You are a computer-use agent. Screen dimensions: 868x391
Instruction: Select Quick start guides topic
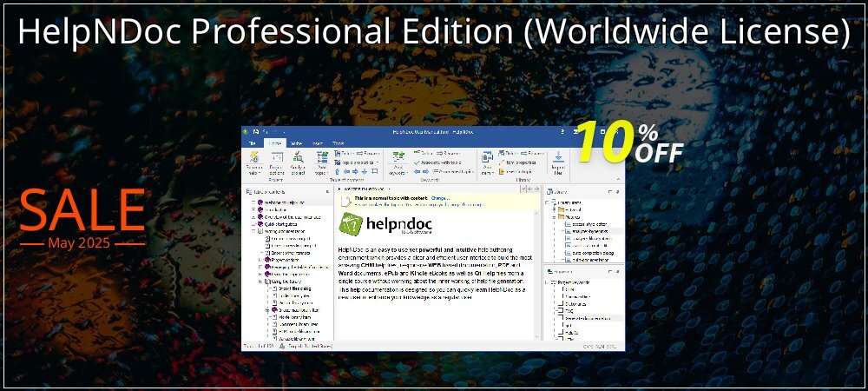pyautogui.click(x=280, y=224)
